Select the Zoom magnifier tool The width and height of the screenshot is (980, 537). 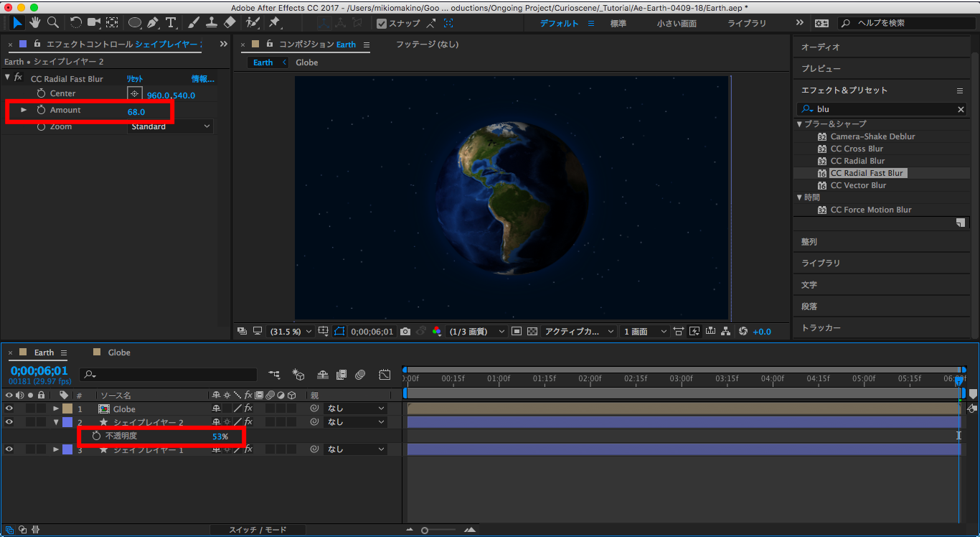51,23
